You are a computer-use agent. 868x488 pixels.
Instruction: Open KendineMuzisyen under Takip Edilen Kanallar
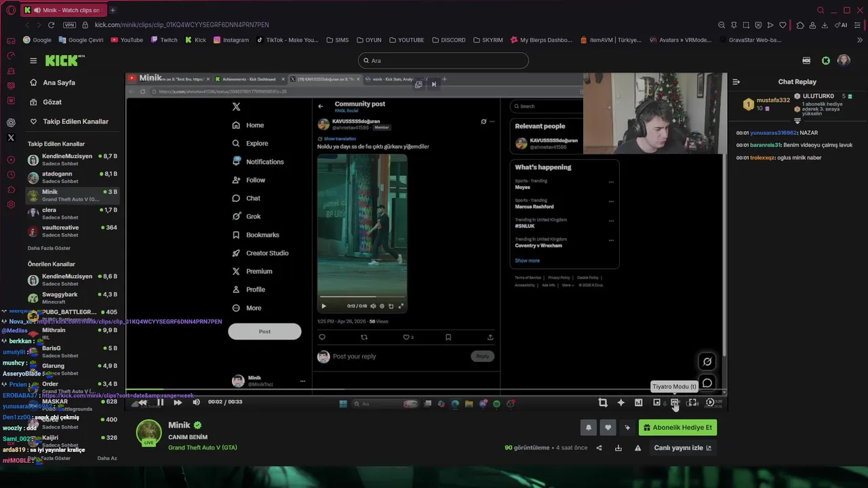coord(73,160)
